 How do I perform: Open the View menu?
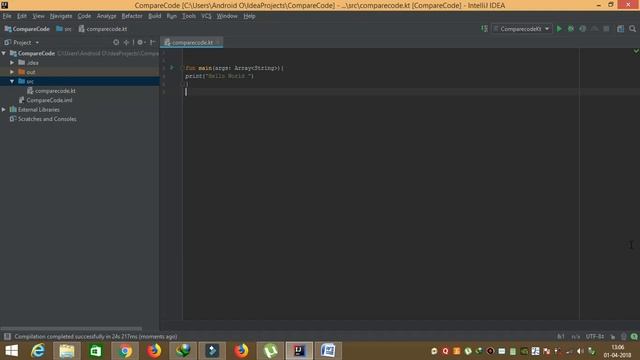click(x=38, y=16)
